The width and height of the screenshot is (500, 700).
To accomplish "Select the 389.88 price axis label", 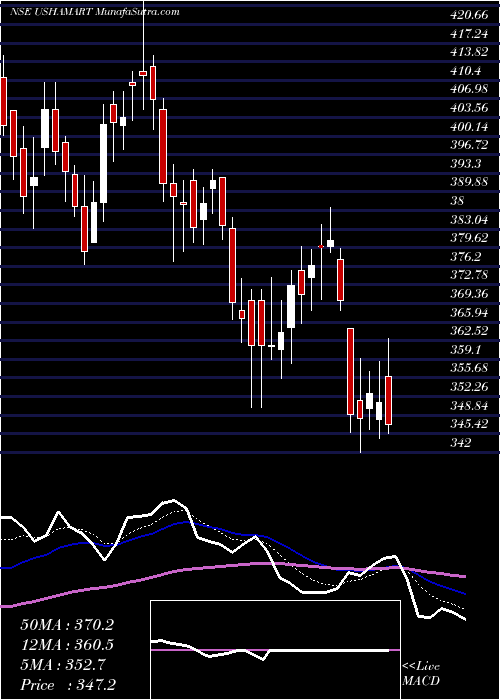I will pyautogui.click(x=468, y=182).
